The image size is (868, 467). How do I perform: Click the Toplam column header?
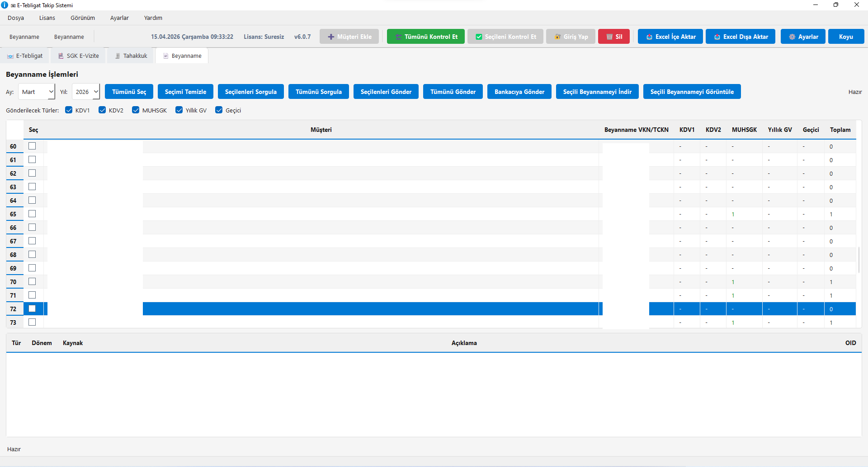click(x=840, y=130)
